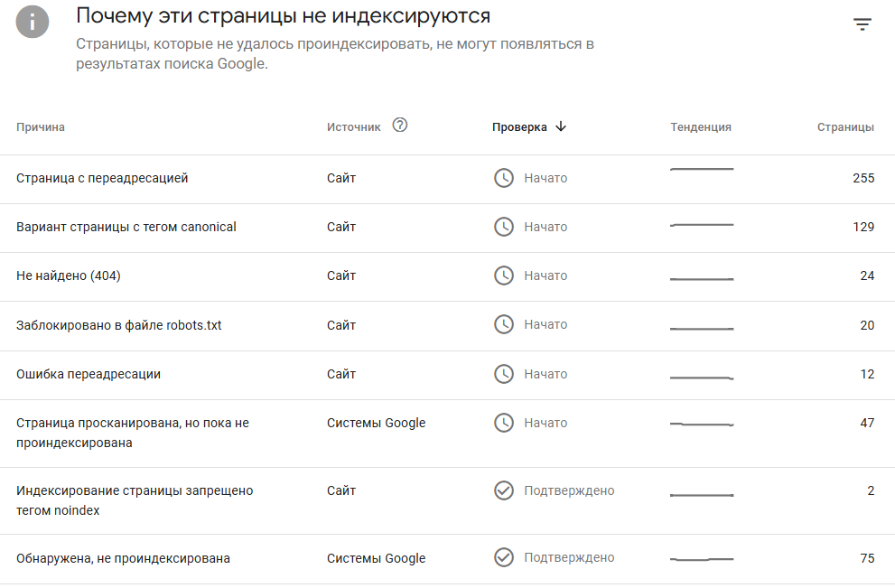Click the Источник column header
This screenshot has height=588, width=895.
[x=353, y=127]
